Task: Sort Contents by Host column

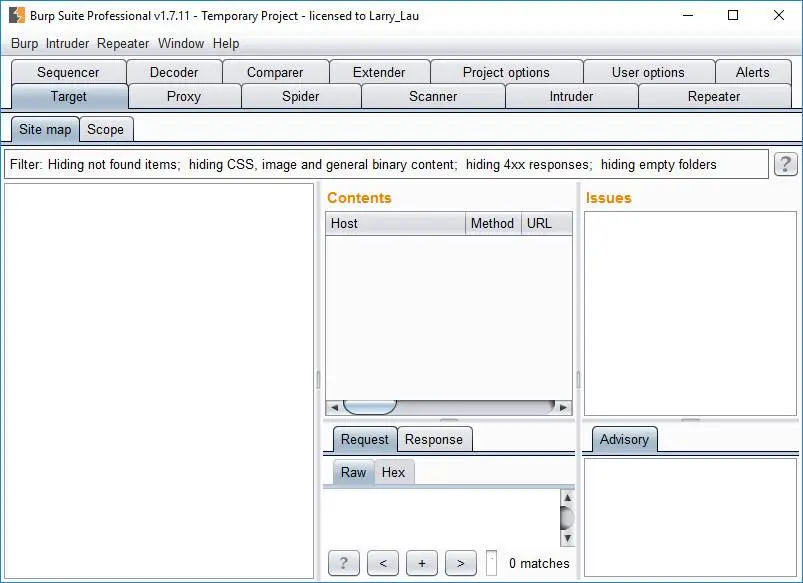Action: (395, 223)
